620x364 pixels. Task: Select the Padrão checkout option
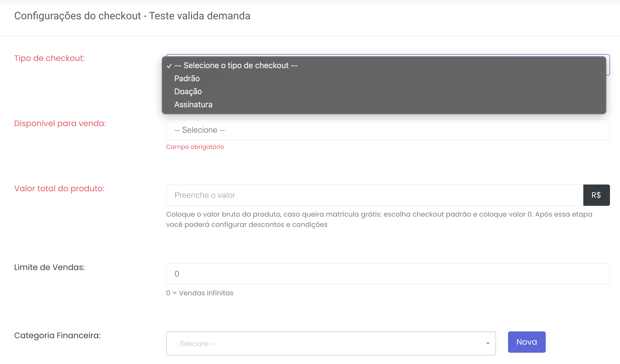pos(187,78)
